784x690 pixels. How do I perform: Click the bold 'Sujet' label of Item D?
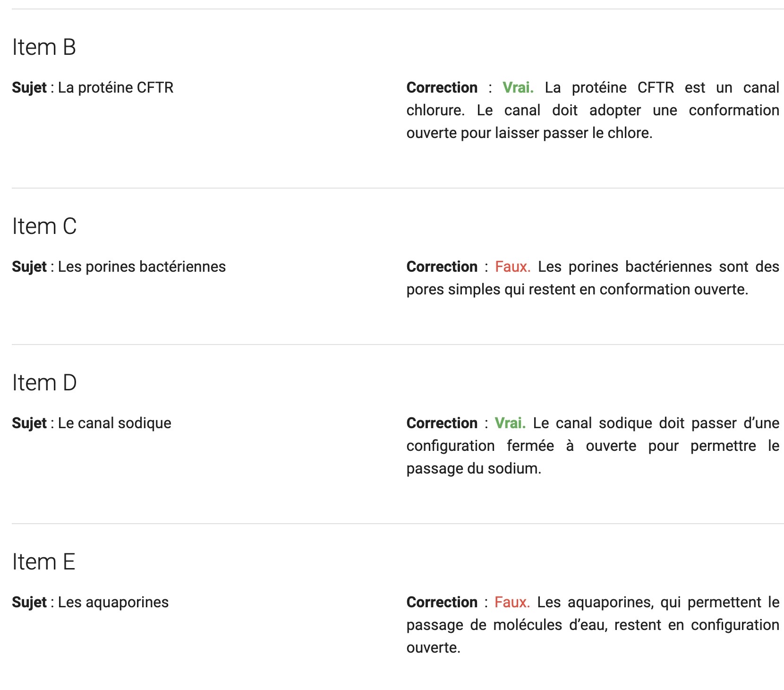pyautogui.click(x=29, y=423)
